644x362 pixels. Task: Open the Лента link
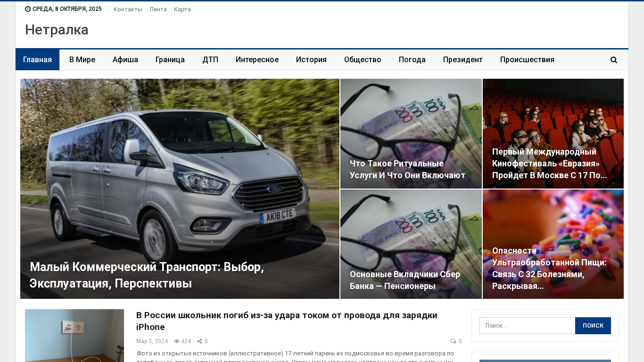(158, 9)
